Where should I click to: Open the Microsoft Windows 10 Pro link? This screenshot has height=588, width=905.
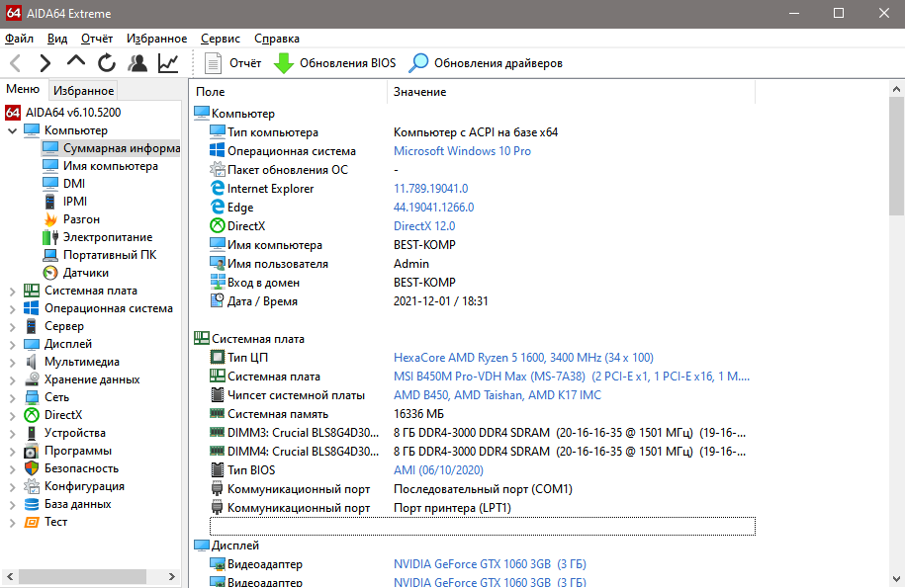pos(462,151)
